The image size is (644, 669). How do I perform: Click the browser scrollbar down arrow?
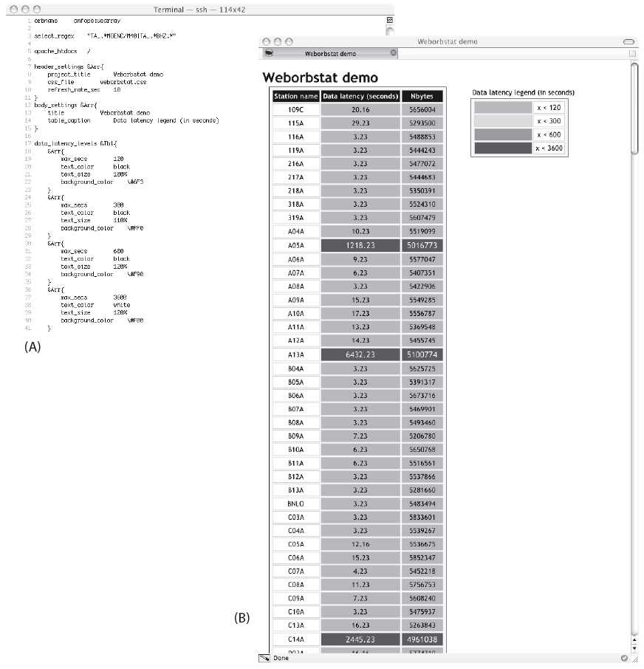coord(634,648)
